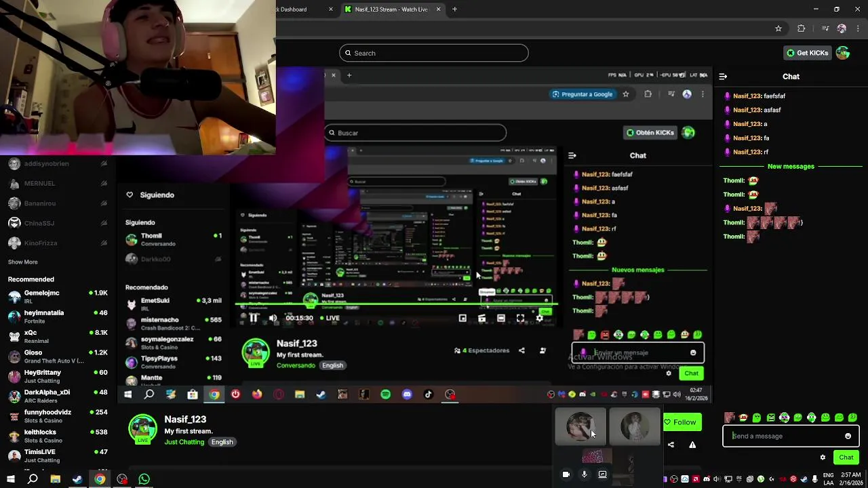
Task: Select the second participant thumbnail in call
Action: 635,426
